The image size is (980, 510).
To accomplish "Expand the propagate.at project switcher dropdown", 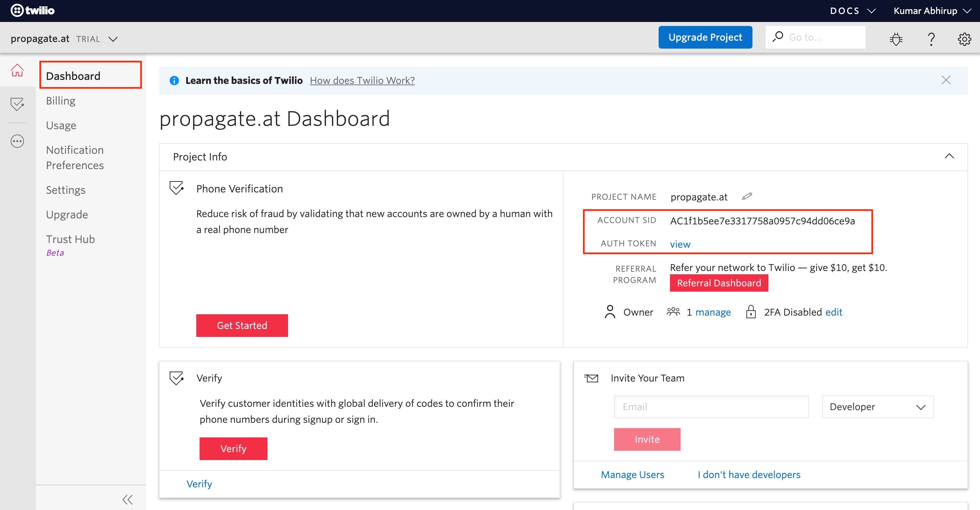I will tap(113, 39).
